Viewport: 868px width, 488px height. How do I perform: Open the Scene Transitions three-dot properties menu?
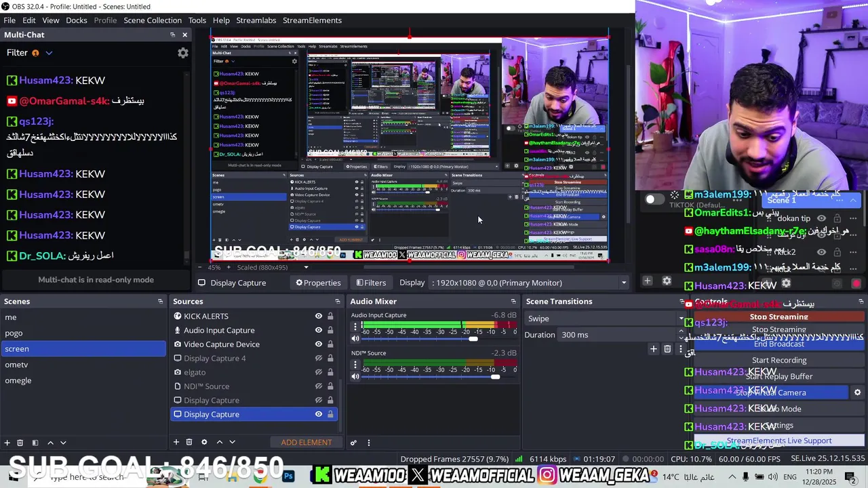tap(681, 349)
